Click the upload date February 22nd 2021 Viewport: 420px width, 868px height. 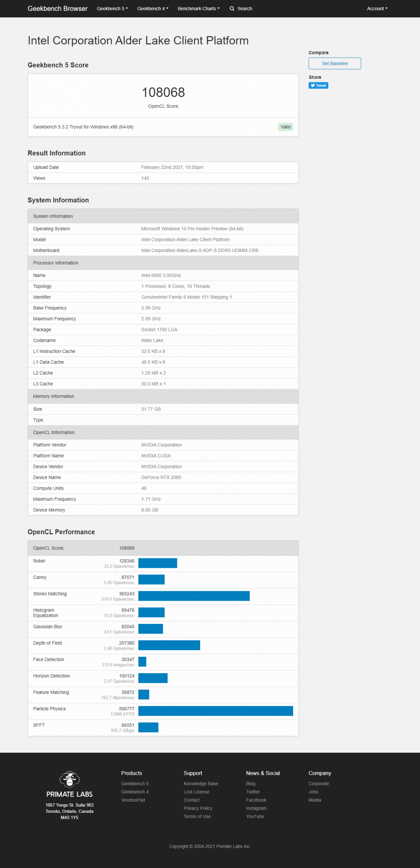click(x=172, y=168)
